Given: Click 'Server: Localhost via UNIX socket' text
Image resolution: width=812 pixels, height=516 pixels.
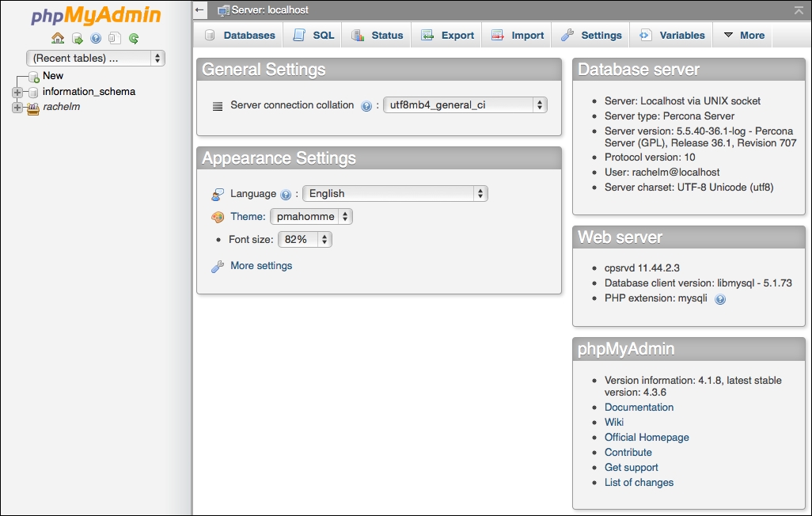Looking at the screenshot, I should click(x=682, y=101).
